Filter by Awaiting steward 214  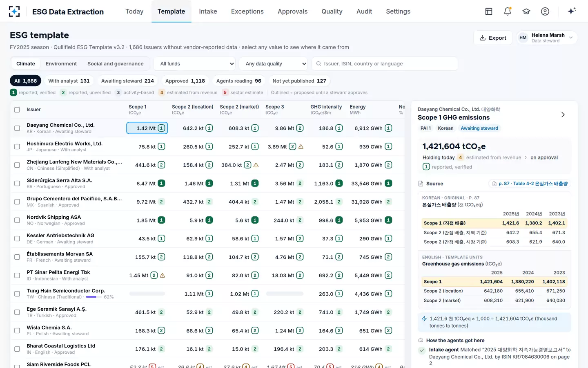(x=127, y=81)
